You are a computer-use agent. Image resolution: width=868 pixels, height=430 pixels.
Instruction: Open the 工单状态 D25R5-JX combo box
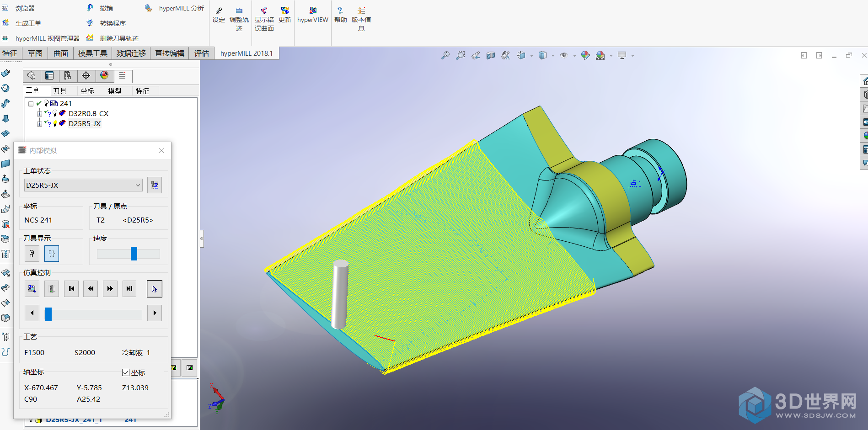[83, 185]
